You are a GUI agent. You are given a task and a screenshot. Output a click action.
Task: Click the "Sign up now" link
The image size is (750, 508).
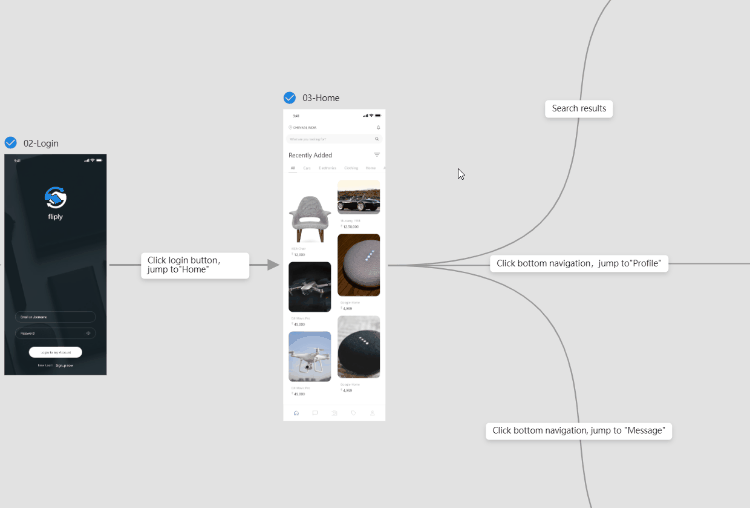point(63,366)
